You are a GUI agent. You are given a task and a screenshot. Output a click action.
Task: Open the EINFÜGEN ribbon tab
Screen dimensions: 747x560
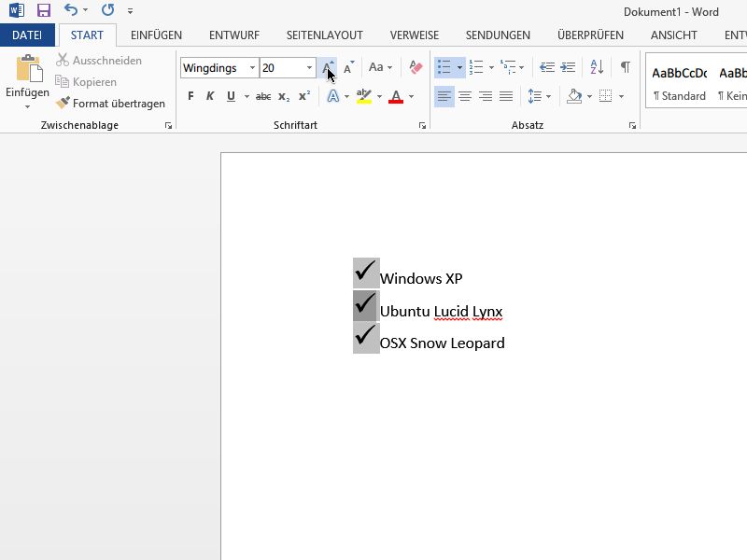click(156, 35)
